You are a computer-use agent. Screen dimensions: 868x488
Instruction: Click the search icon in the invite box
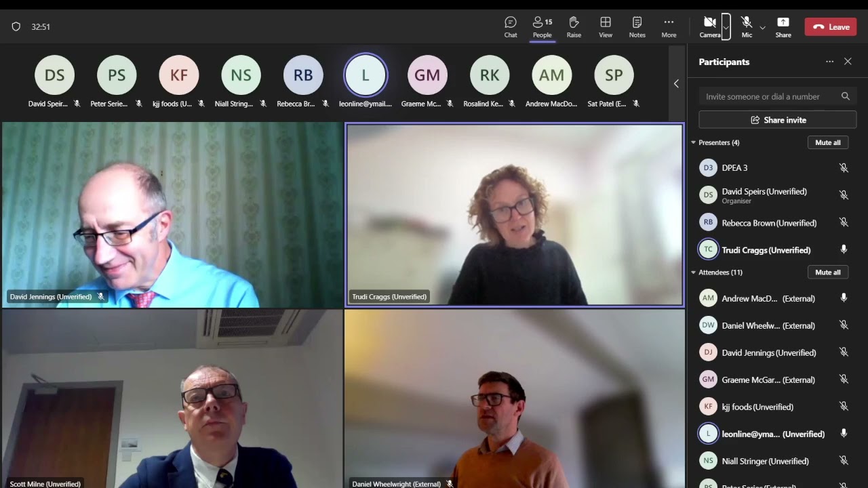[x=846, y=96]
